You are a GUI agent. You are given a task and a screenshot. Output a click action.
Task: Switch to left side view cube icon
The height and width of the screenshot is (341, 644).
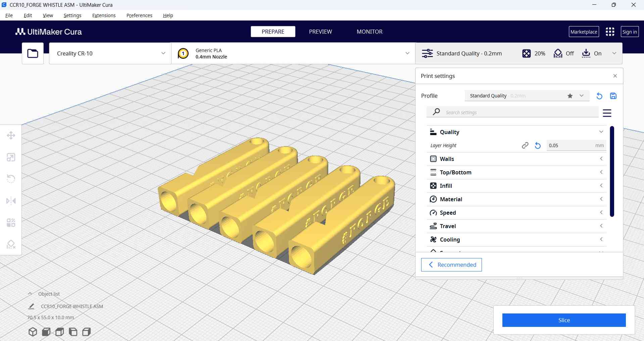73,332
